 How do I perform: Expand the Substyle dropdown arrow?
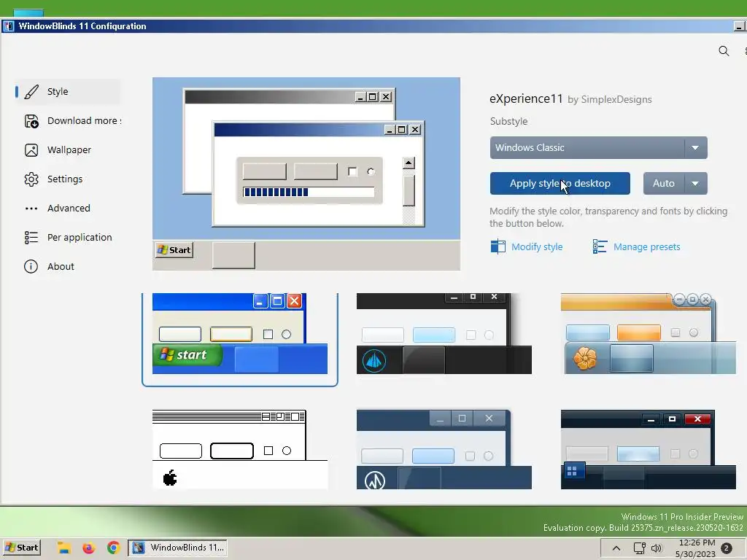695,147
